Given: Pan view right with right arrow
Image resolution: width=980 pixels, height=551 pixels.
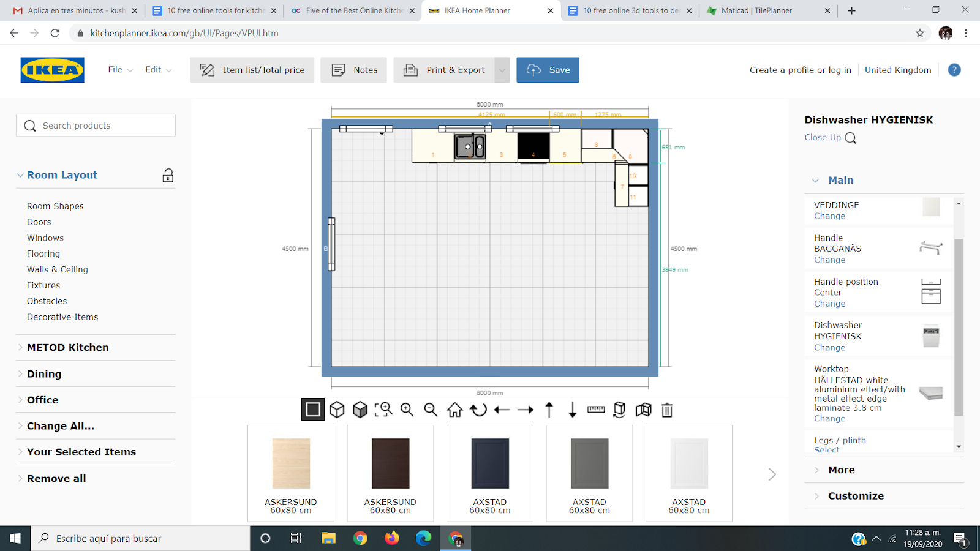Looking at the screenshot, I should pyautogui.click(x=526, y=410).
